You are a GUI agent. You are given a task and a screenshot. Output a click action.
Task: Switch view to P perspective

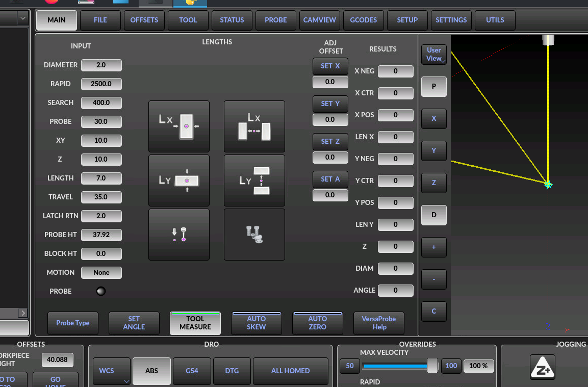(434, 87)
